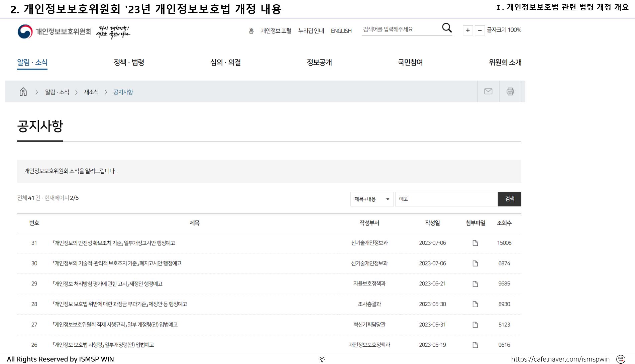Open attachment file icon for notice 28
The height and width of the screenshot is (364, 635).
(x=475, y=304)
